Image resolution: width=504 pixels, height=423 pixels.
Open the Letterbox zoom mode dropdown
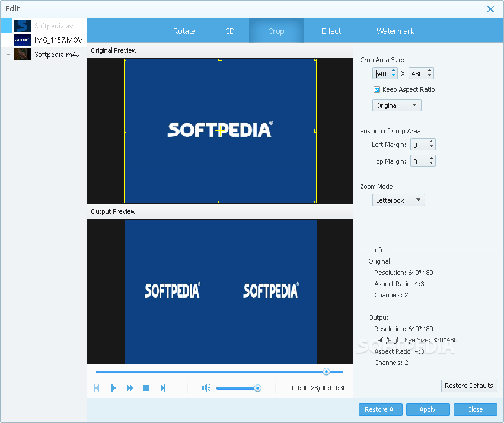tap(398, 200)
